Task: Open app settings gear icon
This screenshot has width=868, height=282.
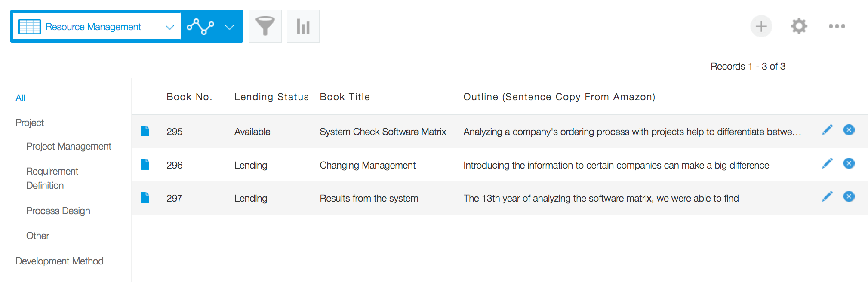Action: pyautogui.click(x=799, y=26)
